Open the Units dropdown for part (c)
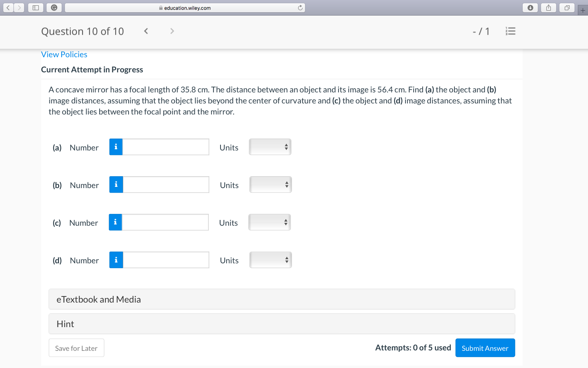Image resolution: width=588 pixels, height=368 pixels. (x=269, y=222)
